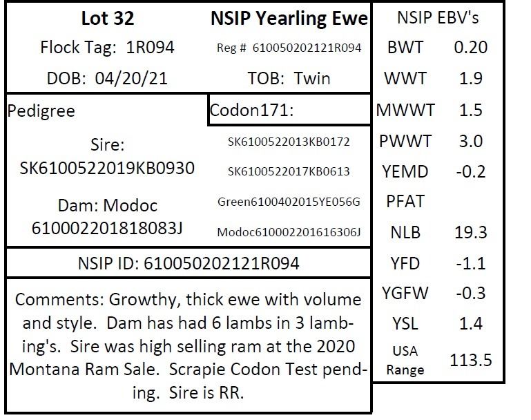Click grandsire entry SK6100522013KB0172

289,142
